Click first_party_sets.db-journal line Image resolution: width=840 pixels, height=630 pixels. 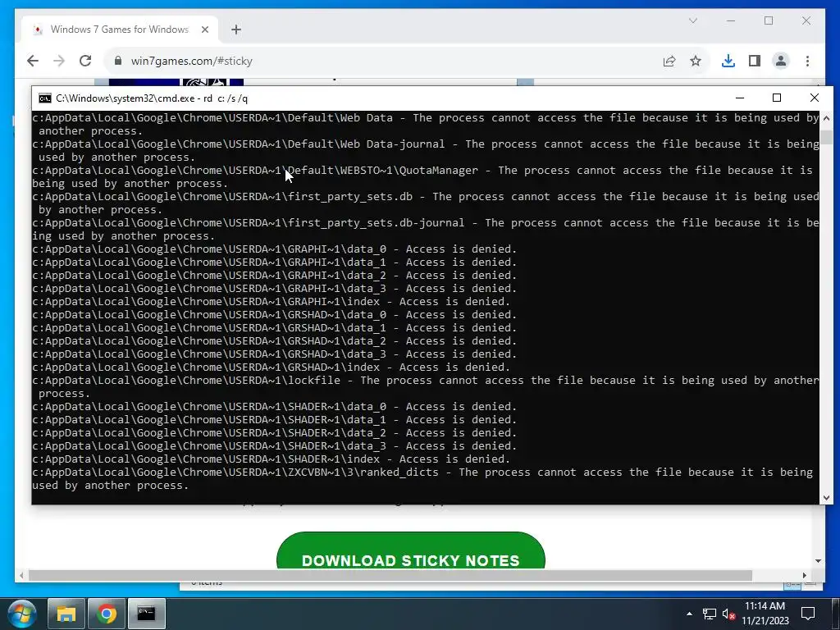(x=426, y=230)
